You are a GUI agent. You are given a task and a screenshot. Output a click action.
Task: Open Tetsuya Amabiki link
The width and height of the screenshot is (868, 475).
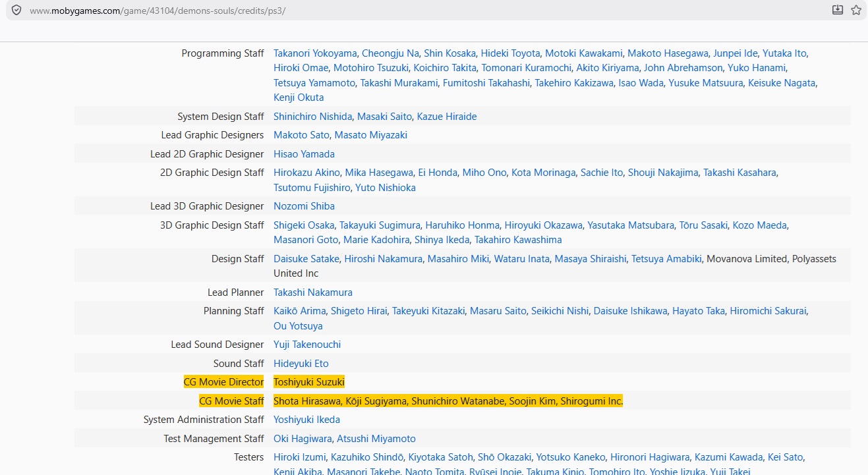coord(666,259)
